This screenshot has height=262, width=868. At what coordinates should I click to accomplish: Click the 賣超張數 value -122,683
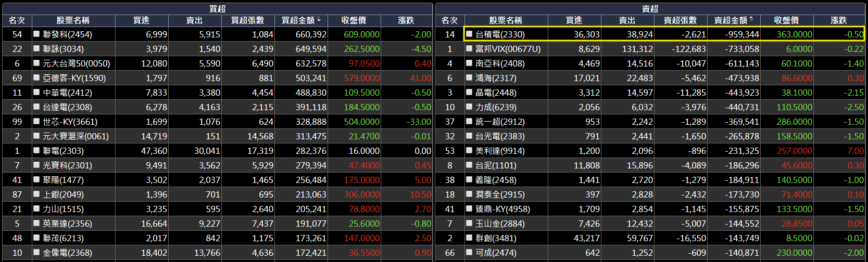tap(689, 49)
